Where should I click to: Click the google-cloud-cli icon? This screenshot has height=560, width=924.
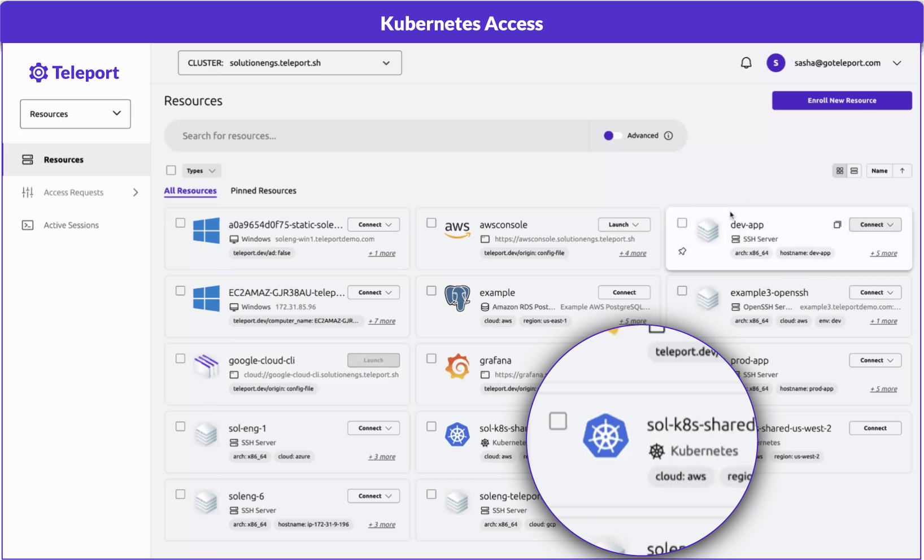click(x=206, y=366)
